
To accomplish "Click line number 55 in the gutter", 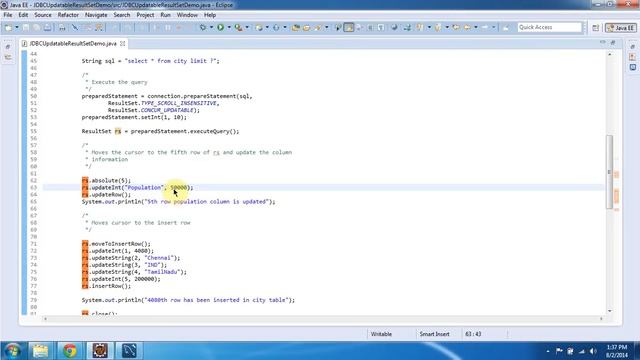I will 33,131.
